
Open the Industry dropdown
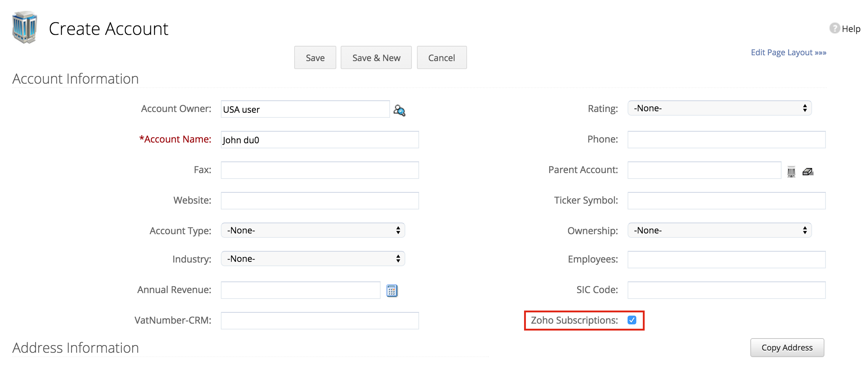tap(312, 259)
